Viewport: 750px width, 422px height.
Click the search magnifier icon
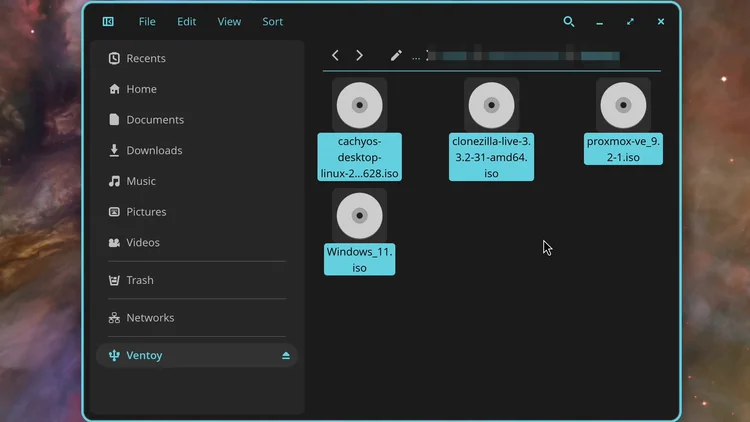[x=568, y=22]
